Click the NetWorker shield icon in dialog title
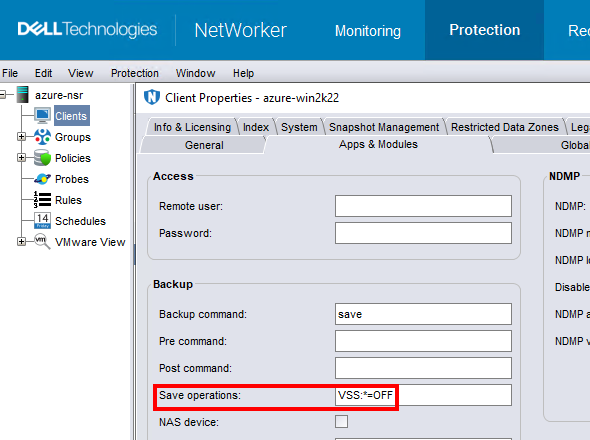590x440 pixels. [152, 97]
